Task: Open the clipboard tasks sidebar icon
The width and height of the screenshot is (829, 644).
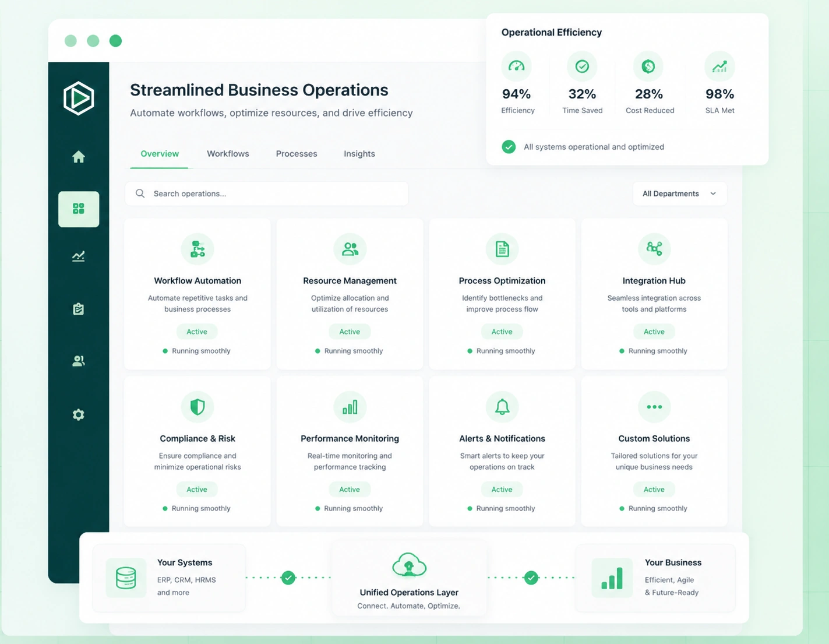Action: pos(79,309)
